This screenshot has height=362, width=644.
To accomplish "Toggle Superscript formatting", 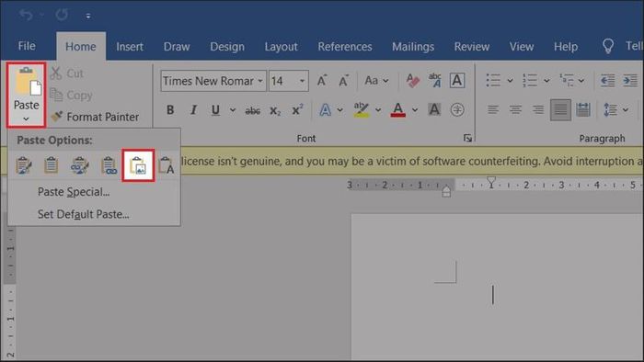I will [297, 109].
